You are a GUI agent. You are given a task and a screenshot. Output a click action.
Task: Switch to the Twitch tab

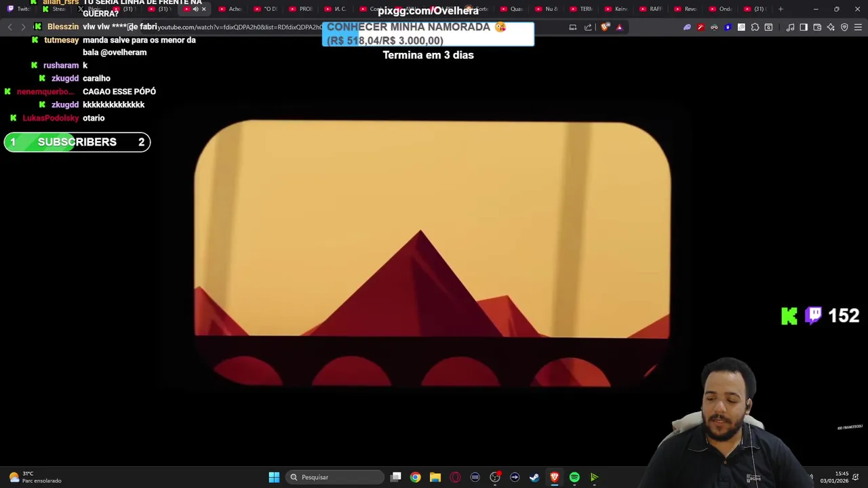(x=19, y=9)
